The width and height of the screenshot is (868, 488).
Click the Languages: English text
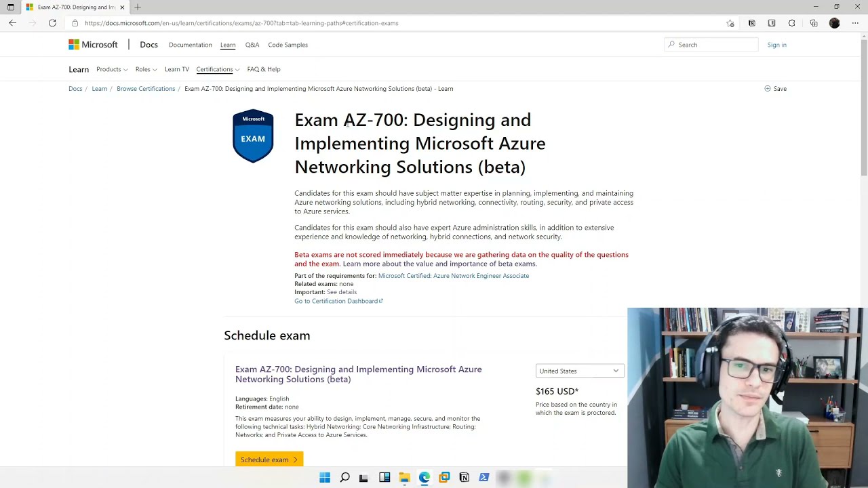coord(262,399)
